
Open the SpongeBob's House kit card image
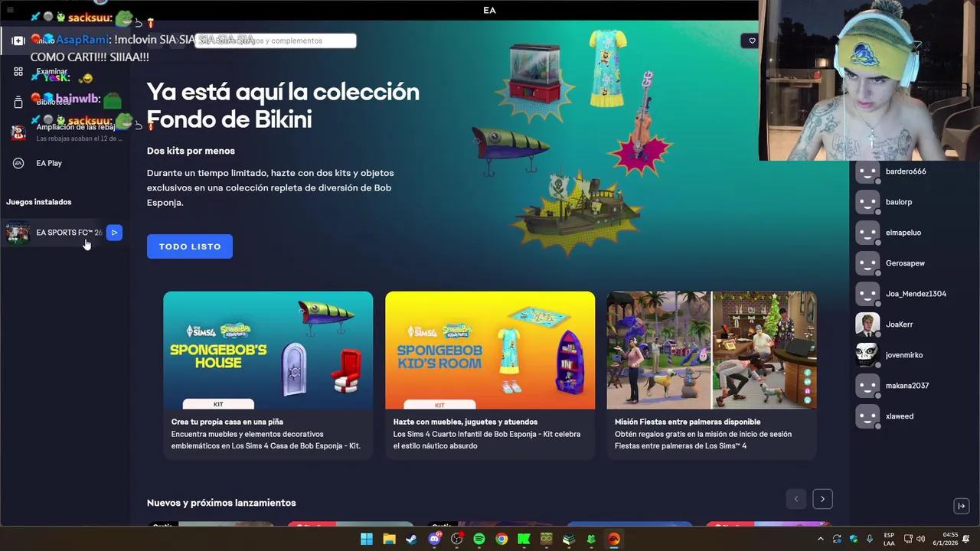click(x=268, y=350)
